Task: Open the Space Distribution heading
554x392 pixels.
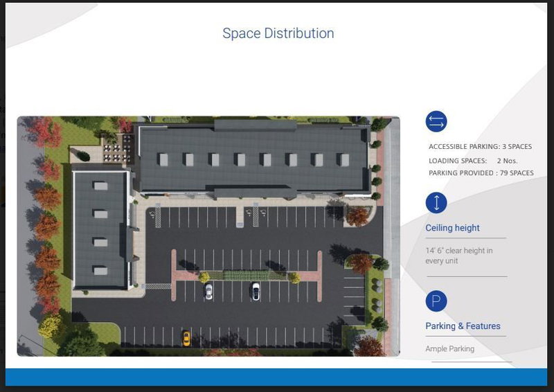Action: point(278,33)
